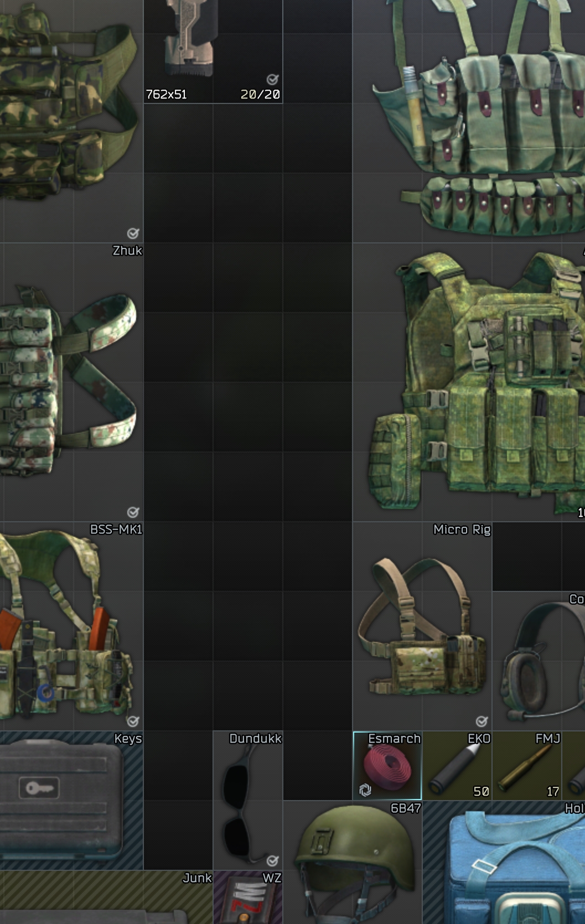This screenshot has height=924, width=585.
Task: Select the headset with boom microphone
Action: tap(539, 661)
